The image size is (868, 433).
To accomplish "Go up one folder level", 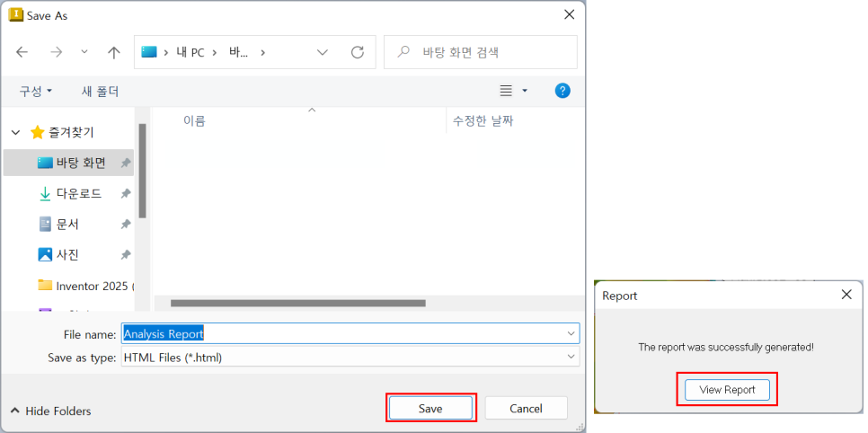I will point(113,52).
